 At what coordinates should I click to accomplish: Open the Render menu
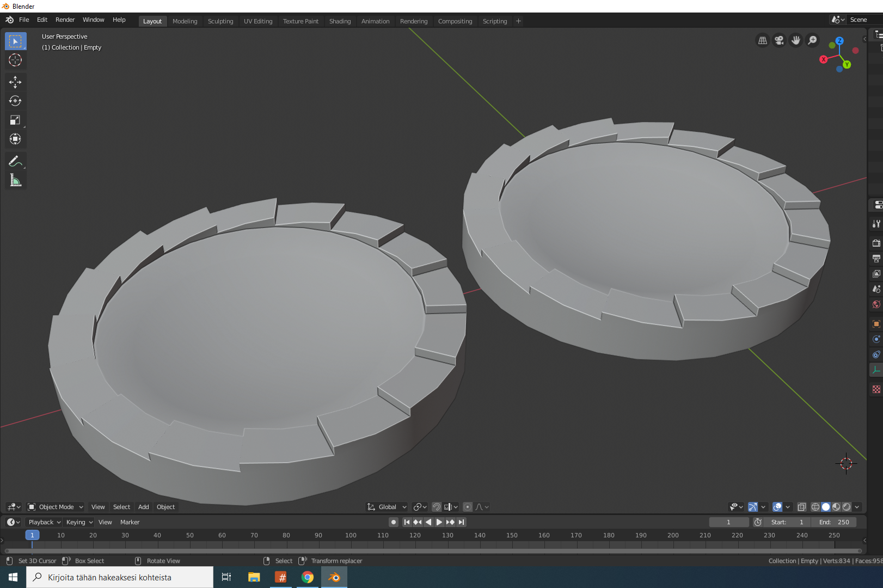[65, 20]
